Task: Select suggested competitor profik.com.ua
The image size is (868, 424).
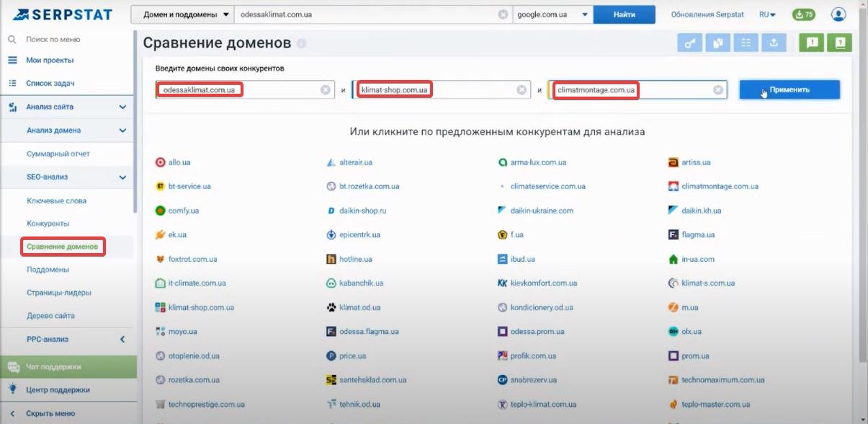Action: [x=533, y=356]
